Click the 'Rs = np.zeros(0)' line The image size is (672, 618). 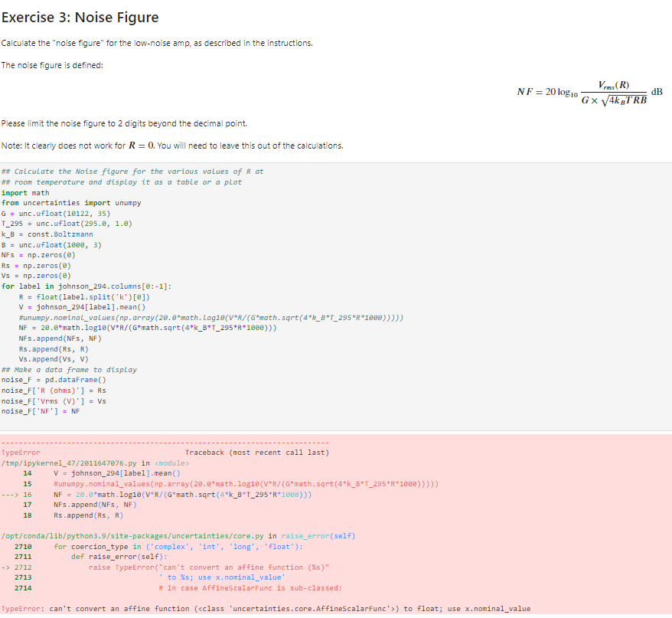click(36, 266)
